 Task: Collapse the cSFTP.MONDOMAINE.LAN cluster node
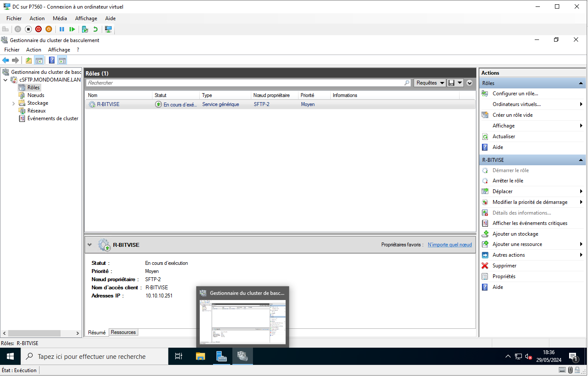point(5,80)
